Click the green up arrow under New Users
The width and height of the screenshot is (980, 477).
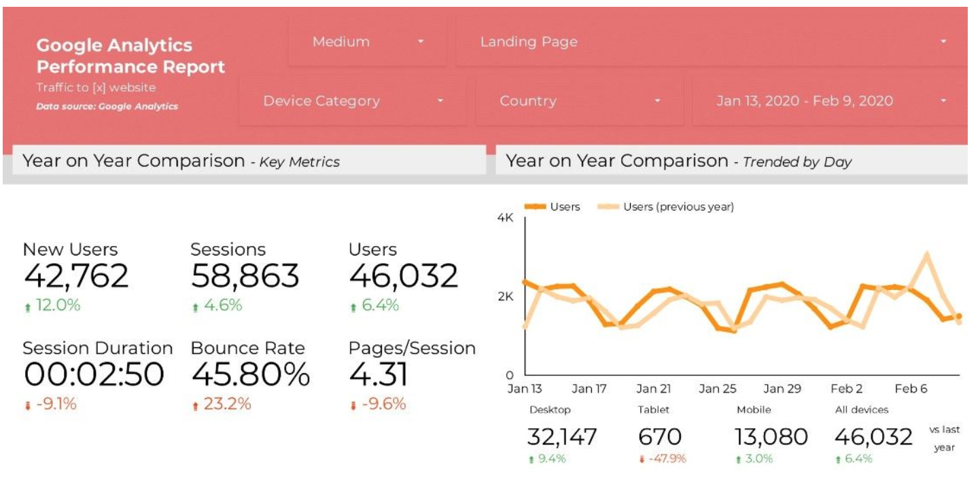[x=28, y=308]
